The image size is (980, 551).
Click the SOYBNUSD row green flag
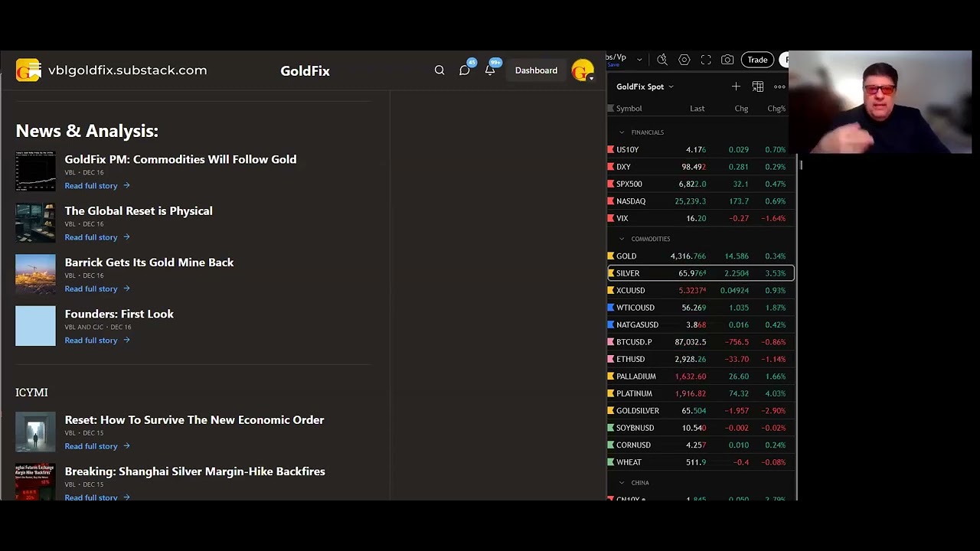coord(610,428)
